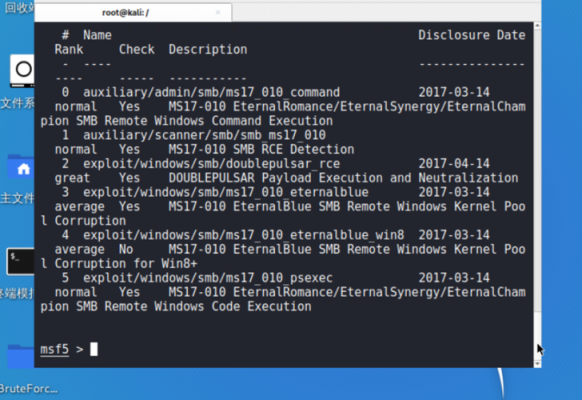Click 'pion SMB Remote Windows Command Execution' line
582x400 pixels.
(x=187, y=121)
